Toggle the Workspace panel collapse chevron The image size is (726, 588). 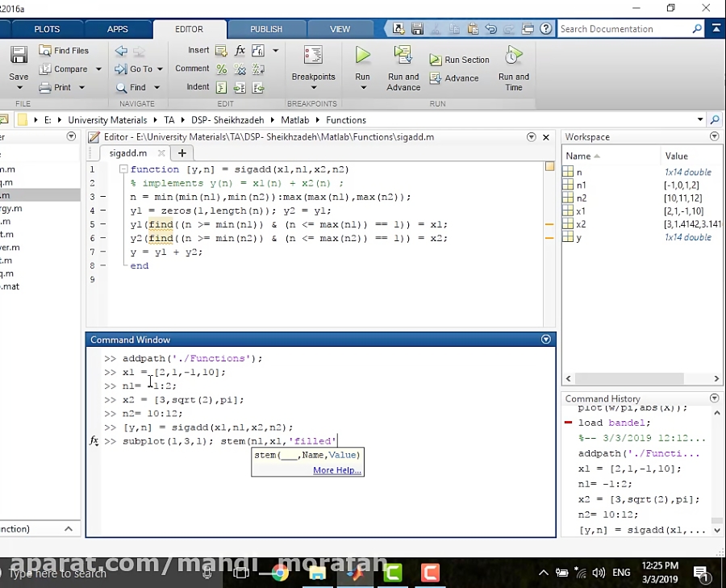coord(714,136)
